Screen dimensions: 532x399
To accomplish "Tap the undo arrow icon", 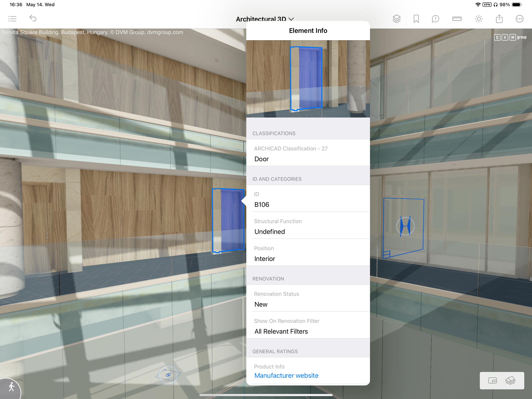I will click(33, 18).
